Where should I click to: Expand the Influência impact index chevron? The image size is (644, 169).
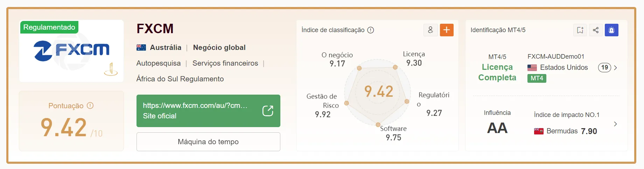616,124
